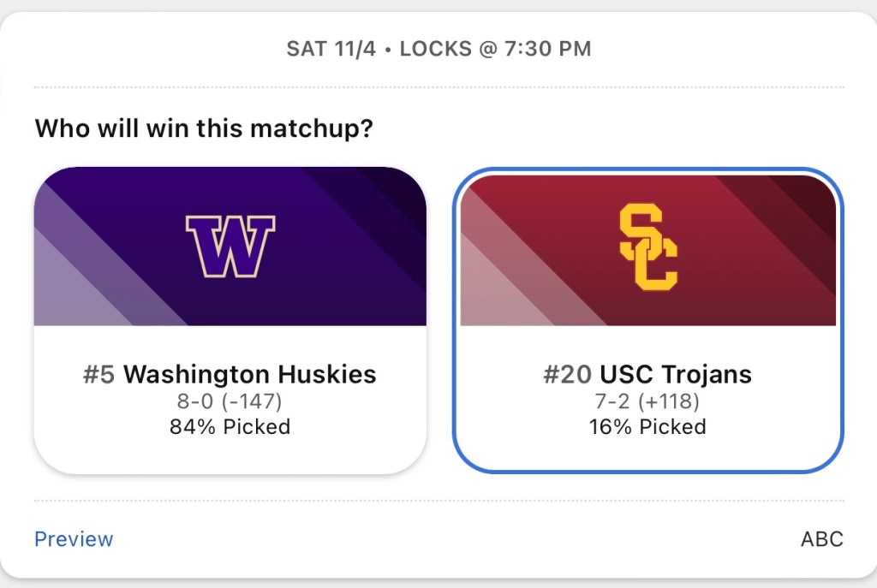
Task: Click the USC interlocking "SC" logo
Action: (x=648, y=246)
